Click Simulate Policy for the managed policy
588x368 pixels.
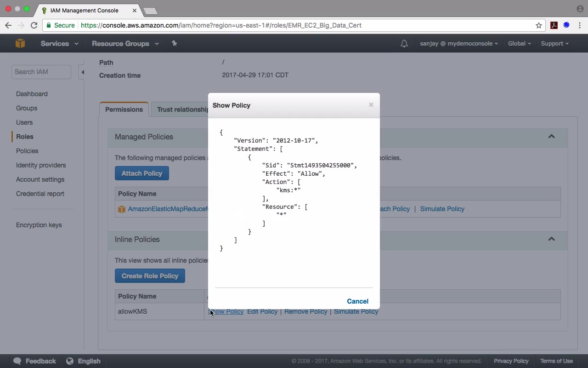[x=442, y=209]
